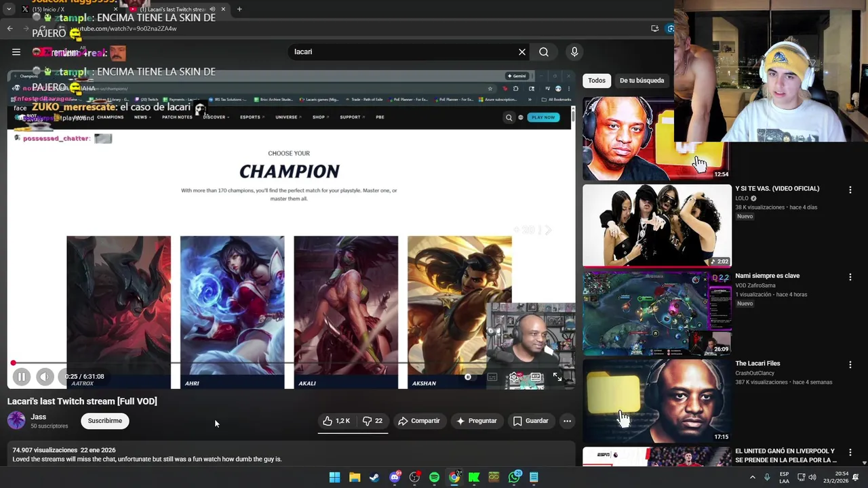The width and height of the screenshot is (868, 488).
Task: Open options for 'The Lacari Files'
Action: point(850,365)
